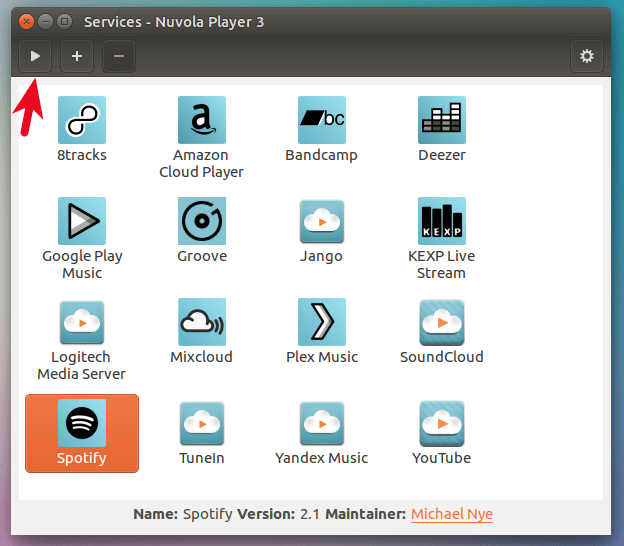This screenshot has width=624, height=546.
Task: Open the Plex Music service
Action: coord(321,323)
